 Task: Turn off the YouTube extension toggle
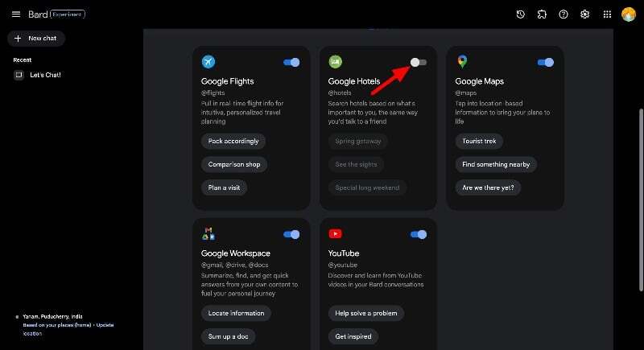[x=419, y=234]
